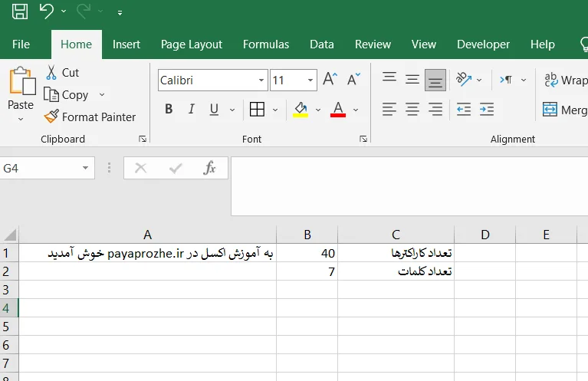
Task: Open the text direction options arrow
Action: [x=524, y=80]
